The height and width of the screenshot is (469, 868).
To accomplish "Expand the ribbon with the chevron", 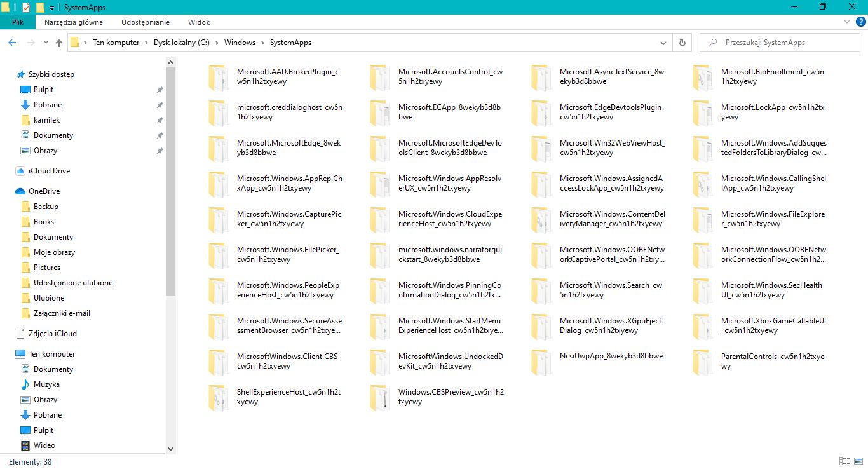I will coord(847,22).
